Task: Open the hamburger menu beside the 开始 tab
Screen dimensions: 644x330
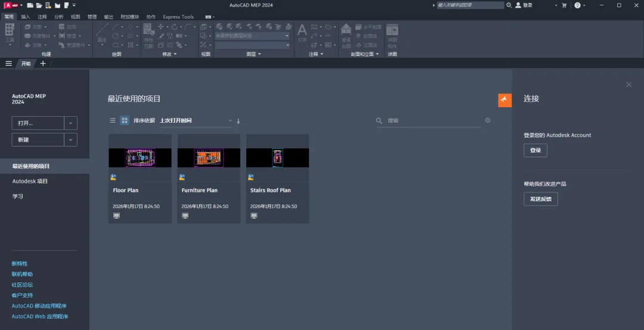Action: (8, 64)
